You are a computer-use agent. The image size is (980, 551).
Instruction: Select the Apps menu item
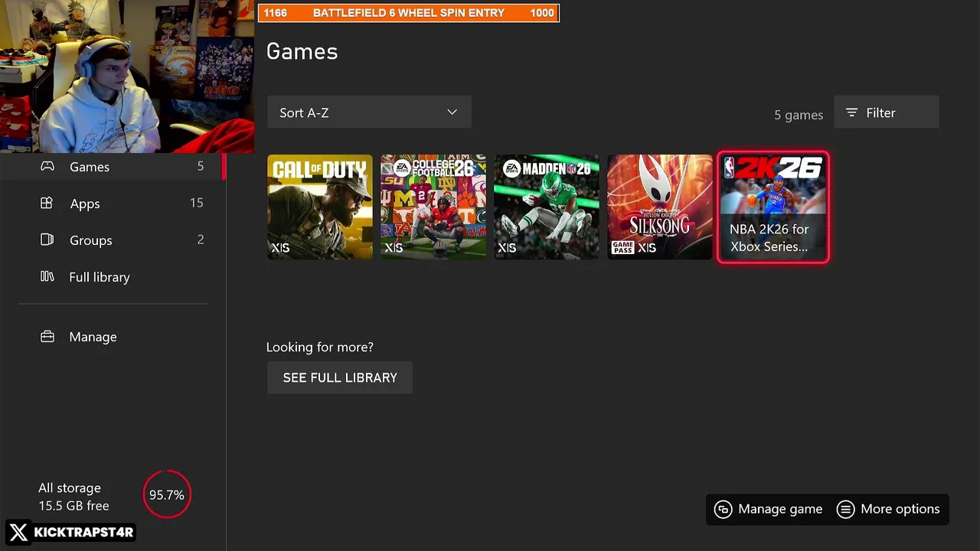(113, 203)
